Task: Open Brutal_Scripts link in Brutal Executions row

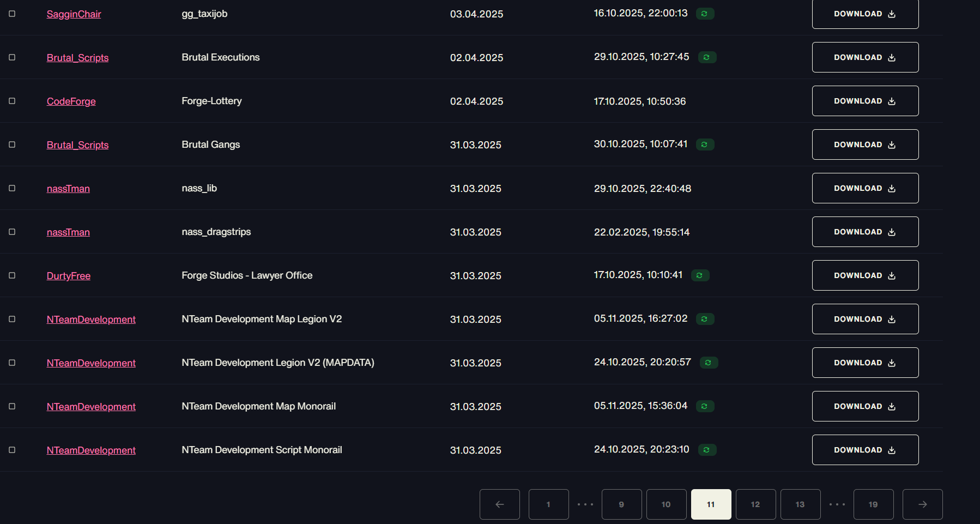Action: click(78, 58)
